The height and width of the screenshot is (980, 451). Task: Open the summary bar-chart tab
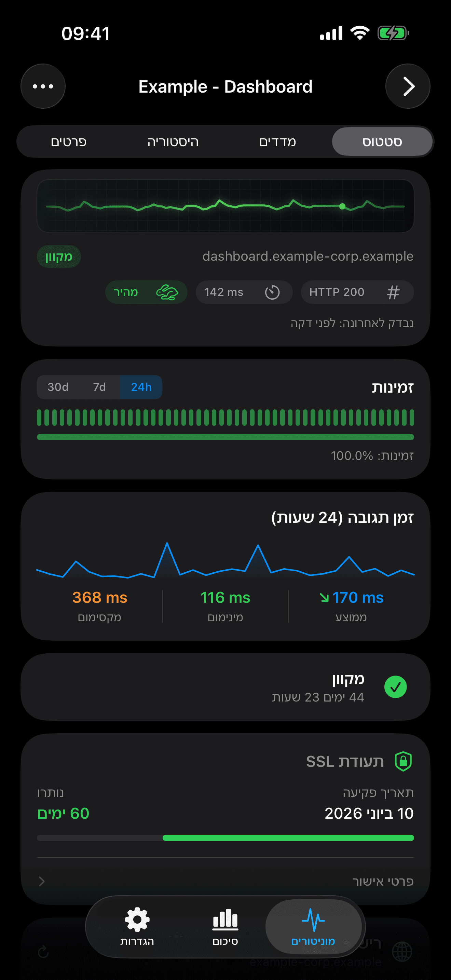click(225, 926)
